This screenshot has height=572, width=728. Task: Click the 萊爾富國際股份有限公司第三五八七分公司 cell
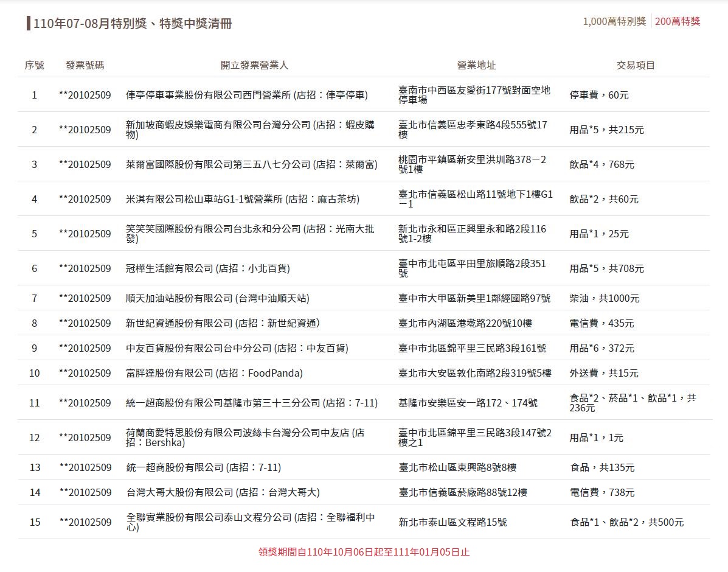point(252,164)
